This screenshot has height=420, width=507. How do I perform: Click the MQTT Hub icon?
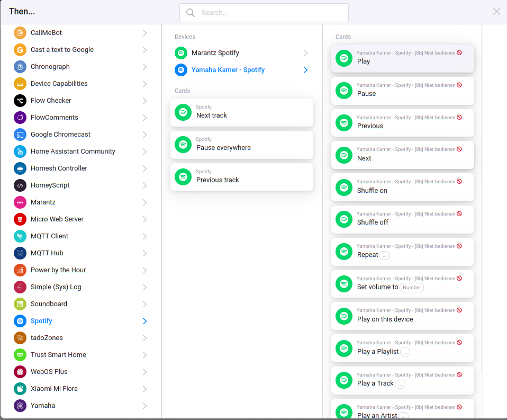(x=20, y=253)
